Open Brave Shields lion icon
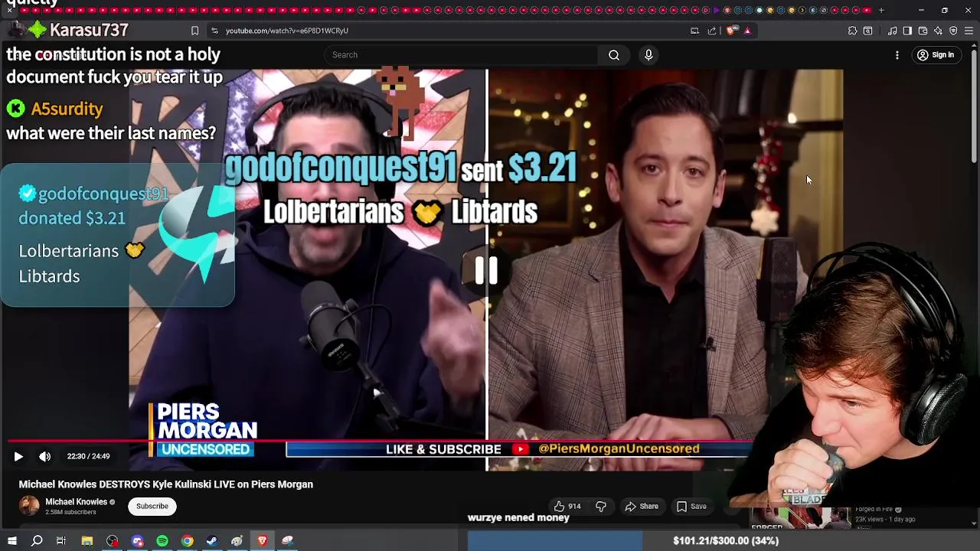Image resolution: width=980 pixels, height=551 pixels. [731, 31]
